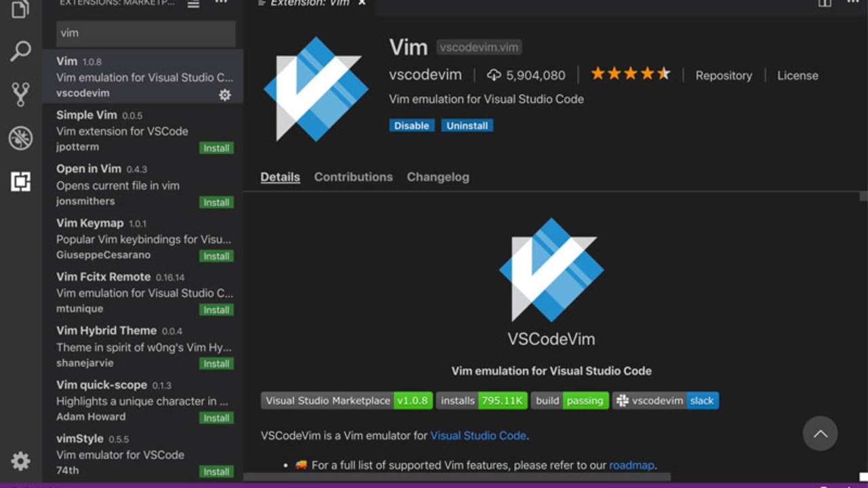Install the Open in Vim extension
This screenshot has width=868, height=488.
[x=216, y=202]
